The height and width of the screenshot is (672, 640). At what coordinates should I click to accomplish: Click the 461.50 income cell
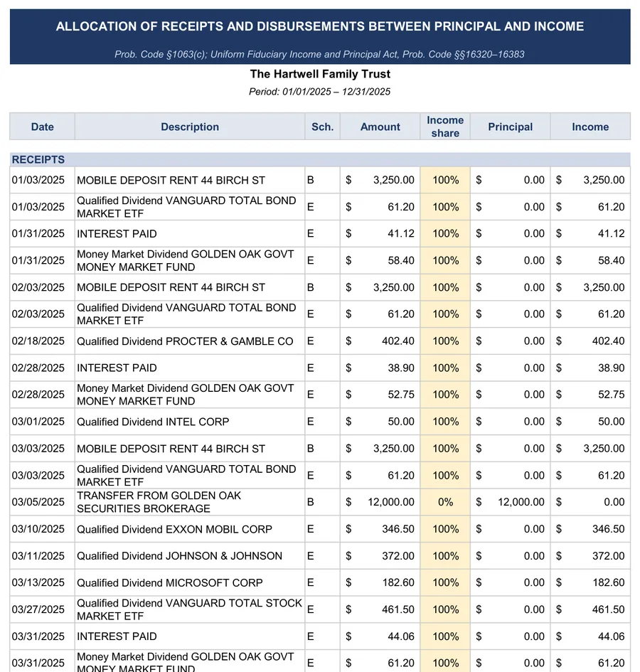coord(590,609)
